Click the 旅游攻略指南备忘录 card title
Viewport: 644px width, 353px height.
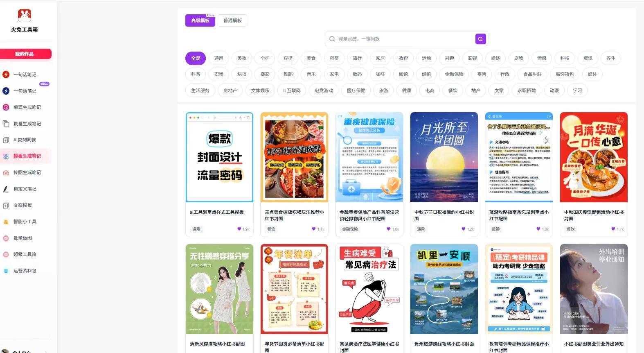coord(519,215)
